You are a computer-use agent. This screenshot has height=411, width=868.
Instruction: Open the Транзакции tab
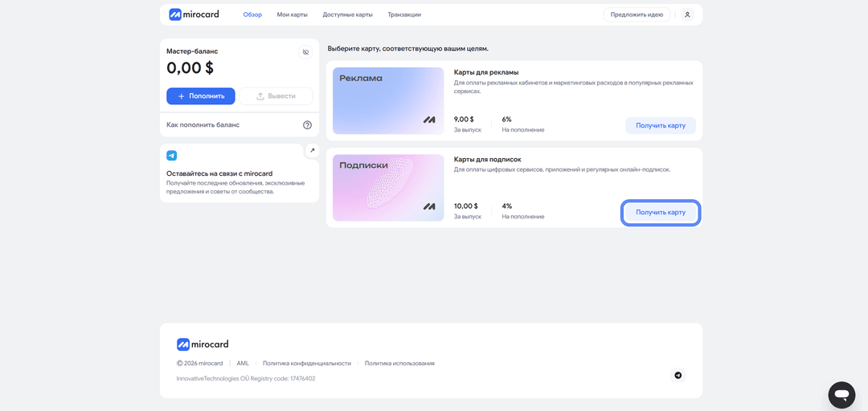pos(404,14)
